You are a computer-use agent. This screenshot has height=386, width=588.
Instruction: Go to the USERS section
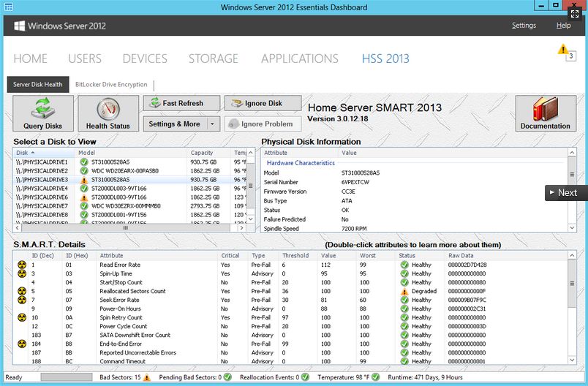(x=85, y=58)
